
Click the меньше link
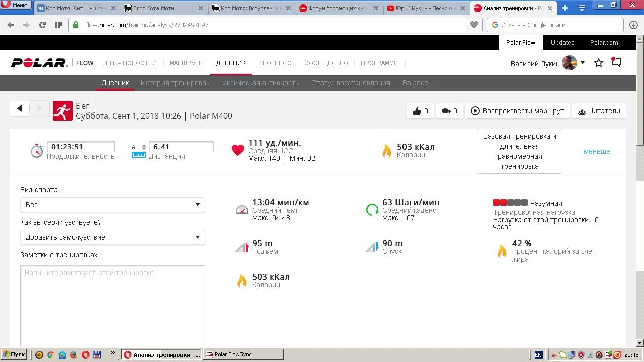click(x=597, y=151)
